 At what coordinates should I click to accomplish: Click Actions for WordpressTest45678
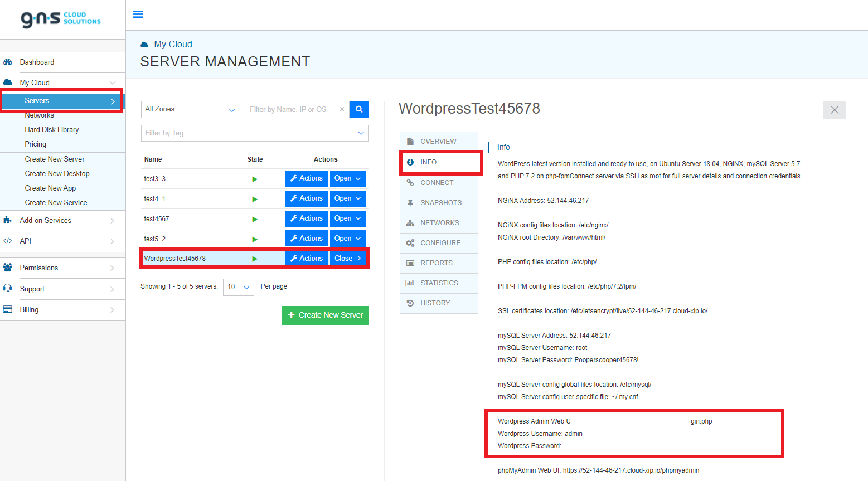[x=306, y=259]
